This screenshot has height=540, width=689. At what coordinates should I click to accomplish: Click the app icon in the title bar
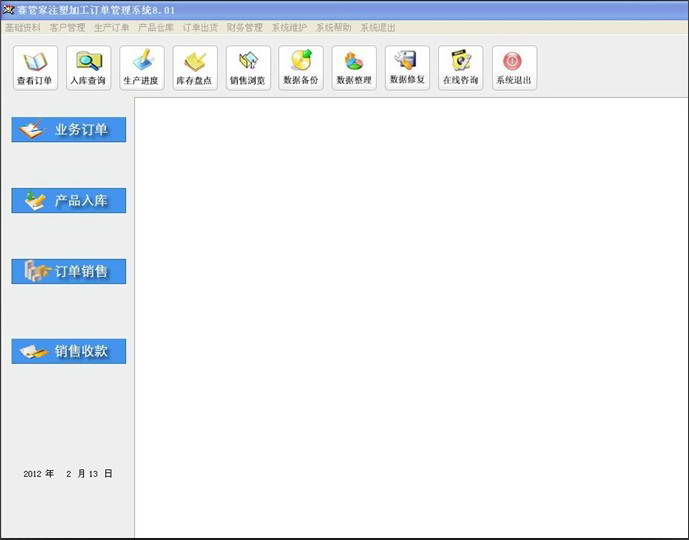pos(8,9)
